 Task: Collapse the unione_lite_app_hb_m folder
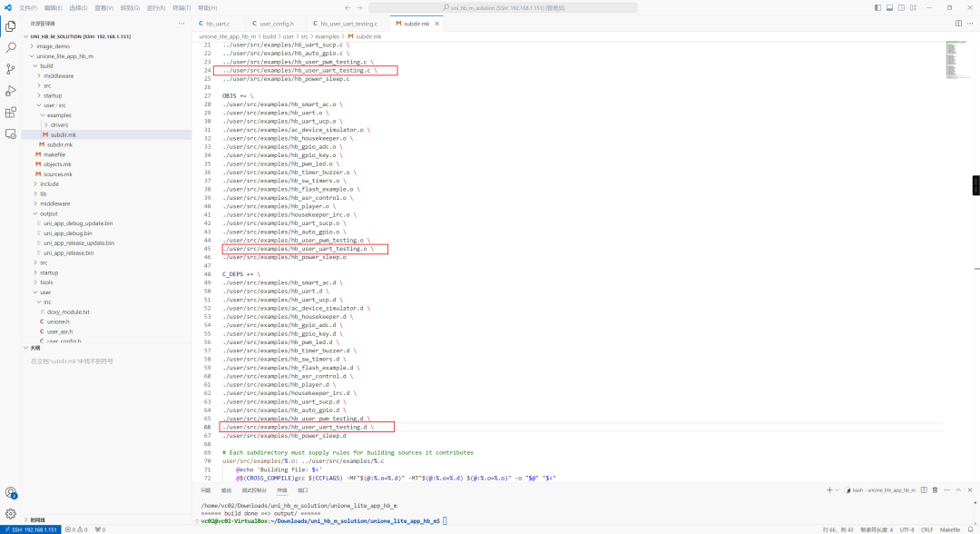(x=64, y=56)
